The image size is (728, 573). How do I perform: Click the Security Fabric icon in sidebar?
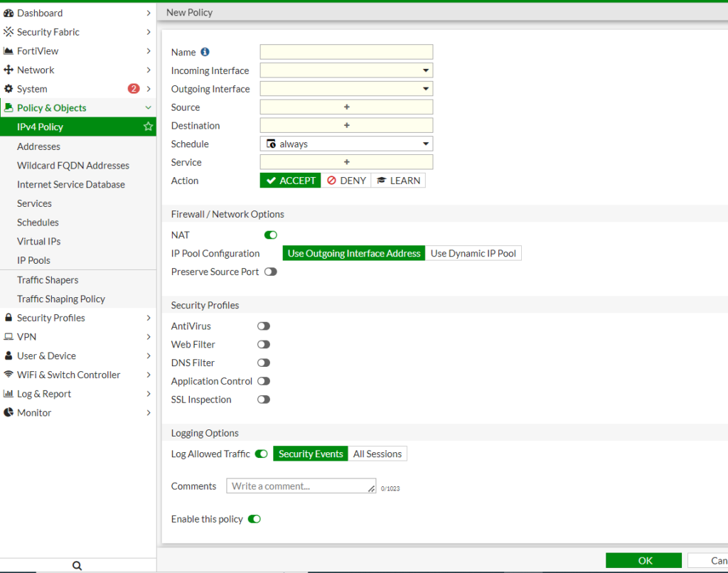tap(9, 32)
